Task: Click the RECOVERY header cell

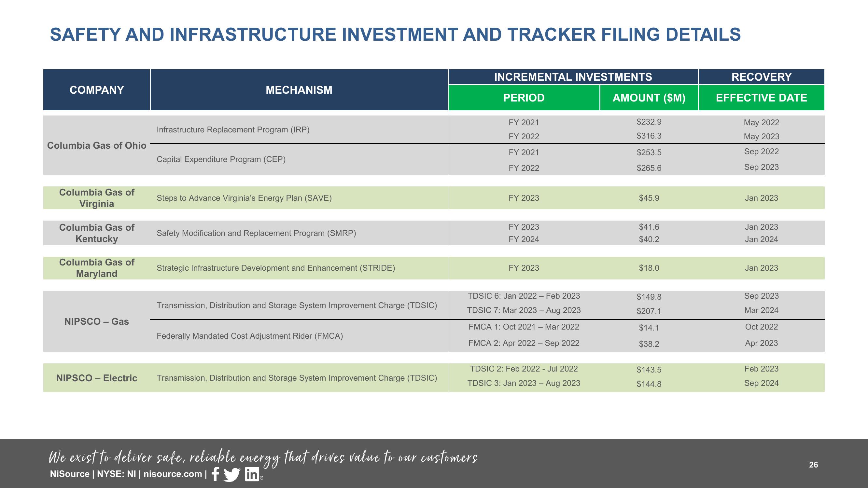Action: [x=762, y=77]
